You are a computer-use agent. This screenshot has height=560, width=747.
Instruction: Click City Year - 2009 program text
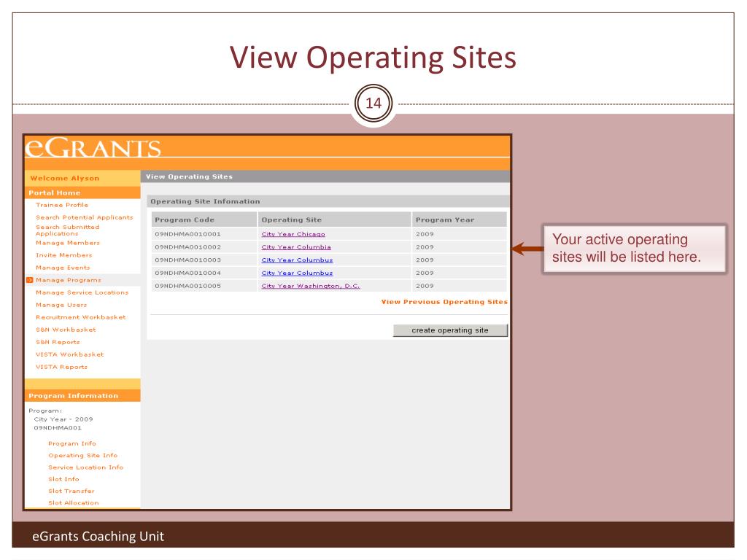[63, 419]
